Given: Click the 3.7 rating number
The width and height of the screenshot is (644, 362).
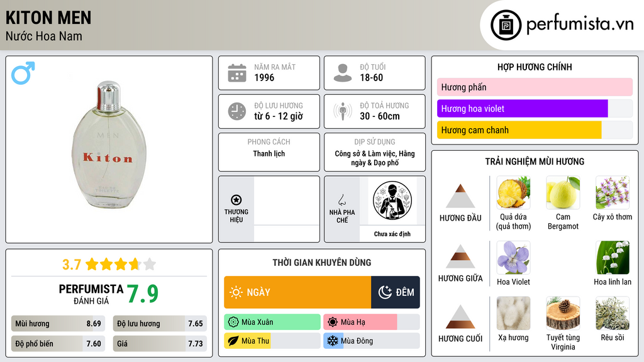Looking at the screenshot, I should pos(72,265).
